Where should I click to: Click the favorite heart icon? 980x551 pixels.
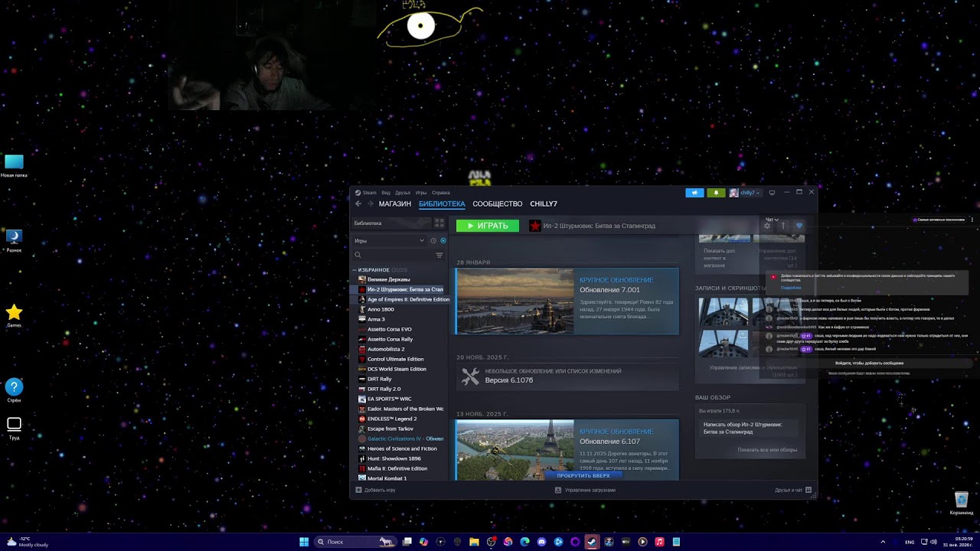(799, 226)
